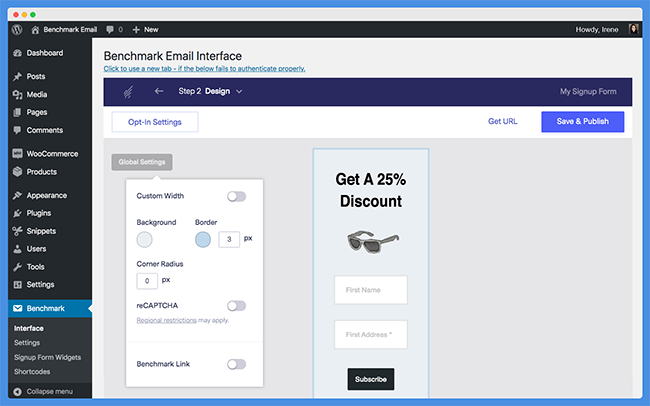Click the Appearance brush icon
Screen dimensions: 650x406
click(x=17, y=195)
